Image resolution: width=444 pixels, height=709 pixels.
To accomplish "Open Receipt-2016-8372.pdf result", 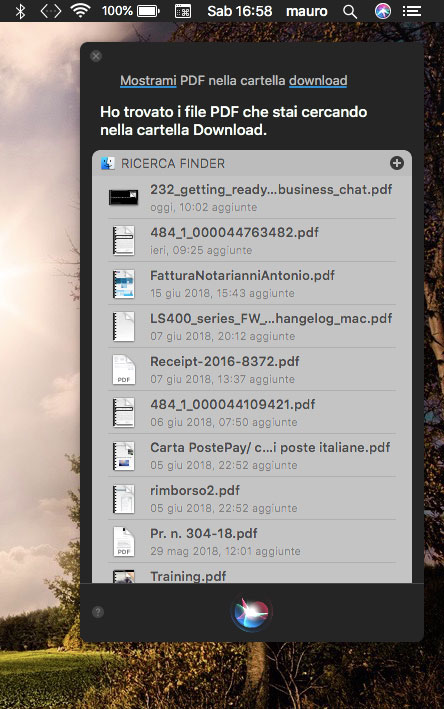I will click(251, 369).
